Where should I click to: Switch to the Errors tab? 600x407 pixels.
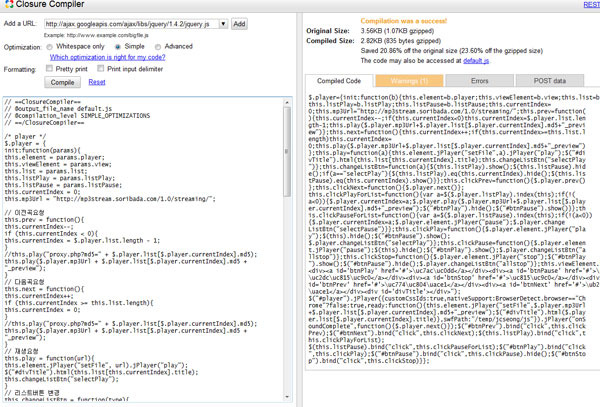[479, 81]
